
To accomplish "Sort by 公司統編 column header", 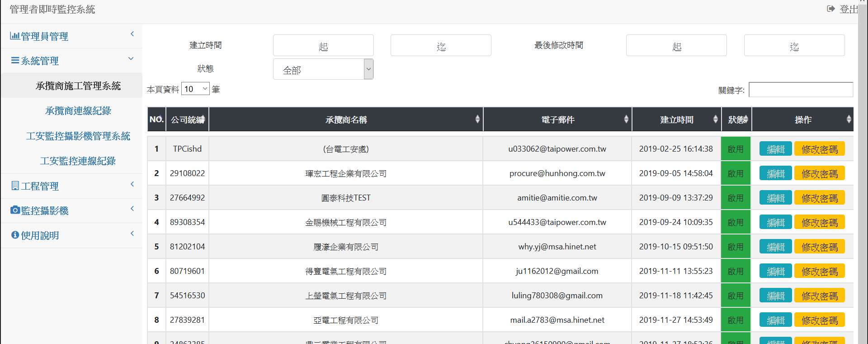I will [188, 119].
